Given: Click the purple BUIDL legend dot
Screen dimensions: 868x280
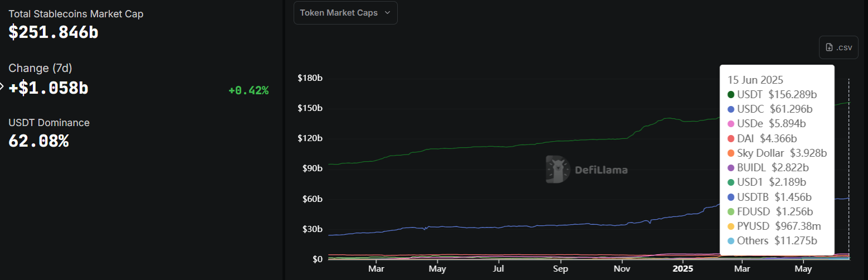Looking at the screenshot, I should tap(731, 167).
